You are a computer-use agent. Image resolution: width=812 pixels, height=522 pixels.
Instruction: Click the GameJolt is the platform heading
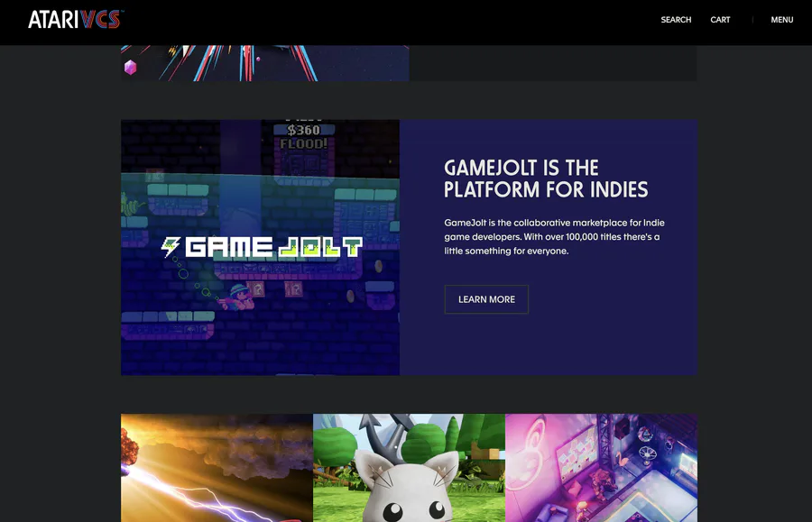[x=546, y=179]
